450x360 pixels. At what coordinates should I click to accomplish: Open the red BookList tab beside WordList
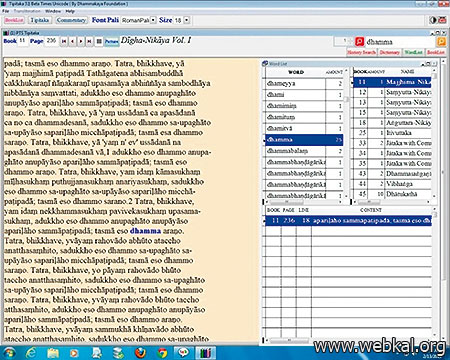tap(436, 52)
